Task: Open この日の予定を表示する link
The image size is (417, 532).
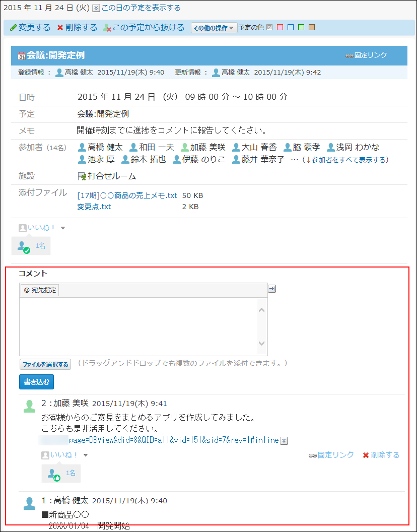Action: tap(141, 8)
